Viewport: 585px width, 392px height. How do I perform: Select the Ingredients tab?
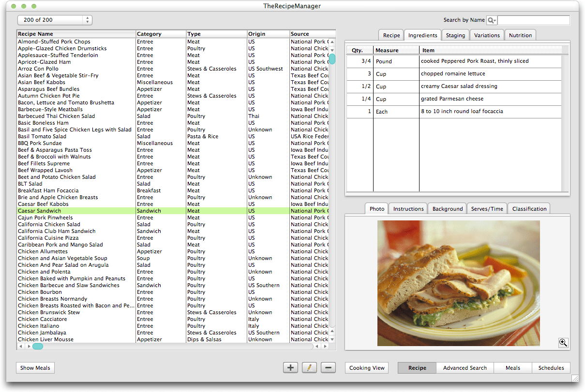(423, 35)
